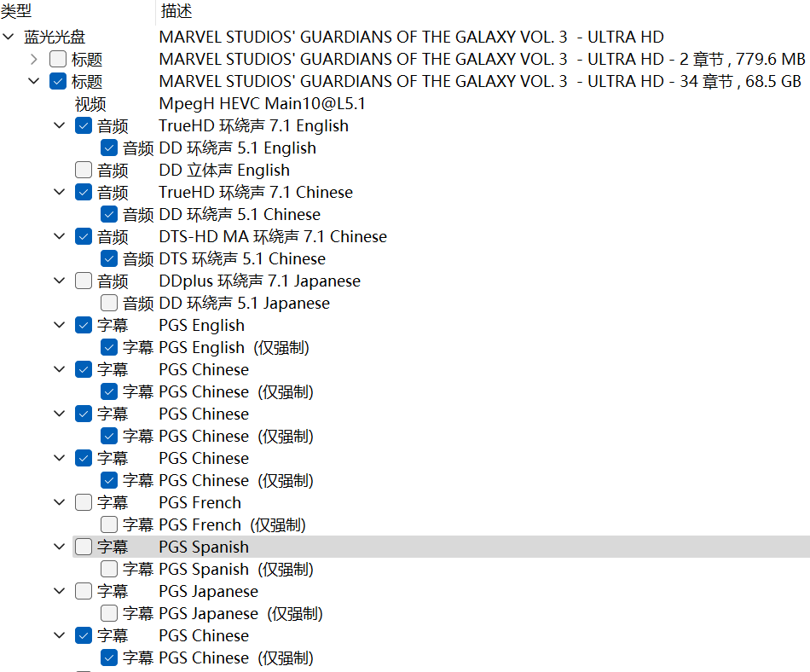Image resolution: width=810 pixels, height=672 pixels.
Task: Select the disc title 'GUARDIANS OF THE GALAXY VOL. 3 - ULTRA HD' root description
Action: [411, 38]
